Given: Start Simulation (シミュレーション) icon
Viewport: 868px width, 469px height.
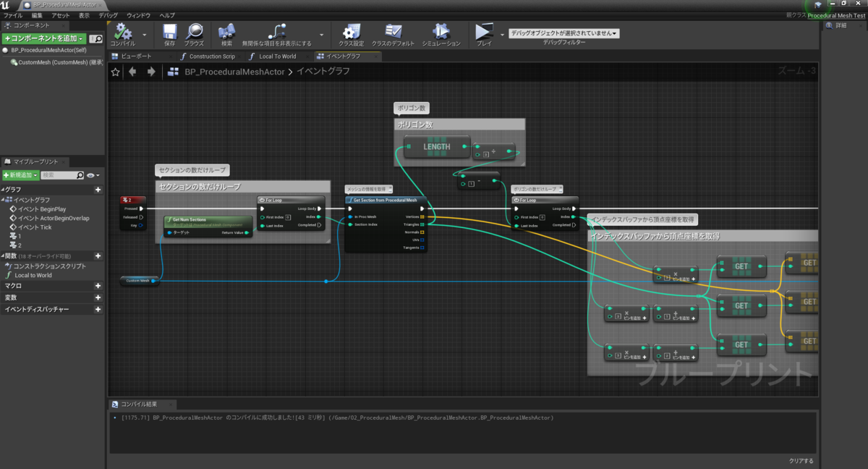Looking at the screenshot, I should [441, 32].
